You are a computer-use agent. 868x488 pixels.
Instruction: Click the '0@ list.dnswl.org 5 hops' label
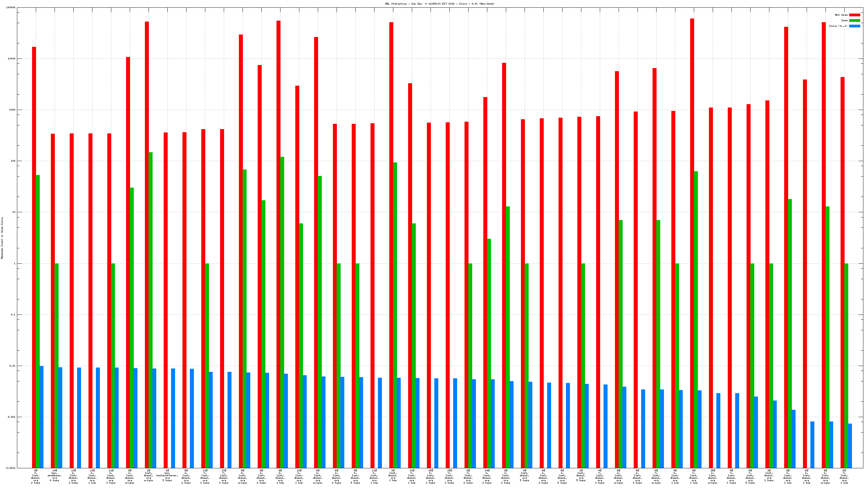524,475
